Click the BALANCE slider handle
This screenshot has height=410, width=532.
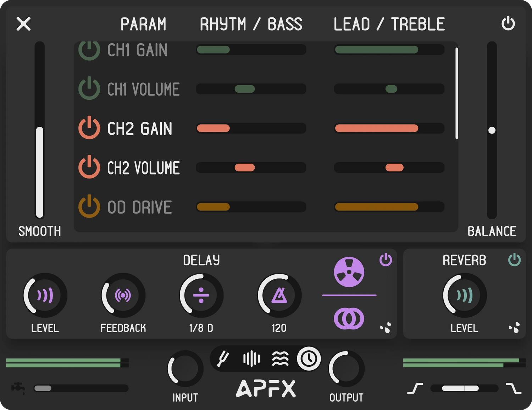tap(492, 130)
